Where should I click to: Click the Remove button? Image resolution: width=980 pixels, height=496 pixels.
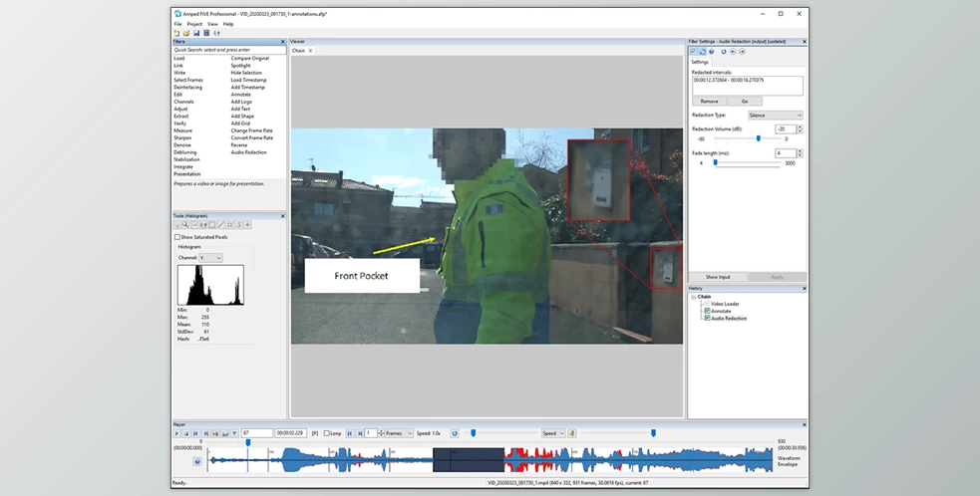(x=710, y=102)
